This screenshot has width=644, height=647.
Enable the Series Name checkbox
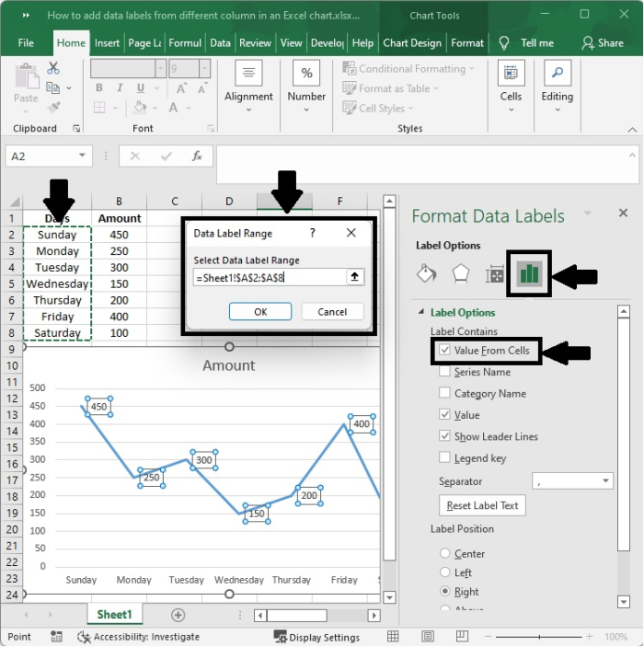pos(444,372)
